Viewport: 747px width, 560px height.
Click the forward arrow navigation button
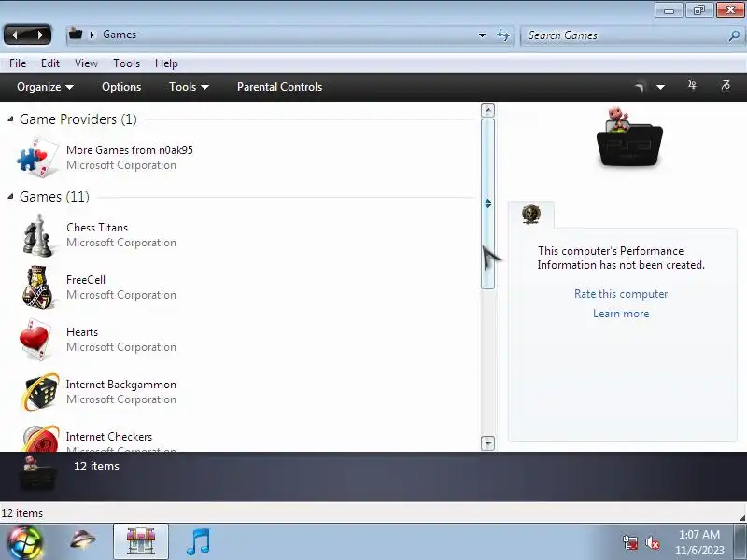(x=40, y=35)
